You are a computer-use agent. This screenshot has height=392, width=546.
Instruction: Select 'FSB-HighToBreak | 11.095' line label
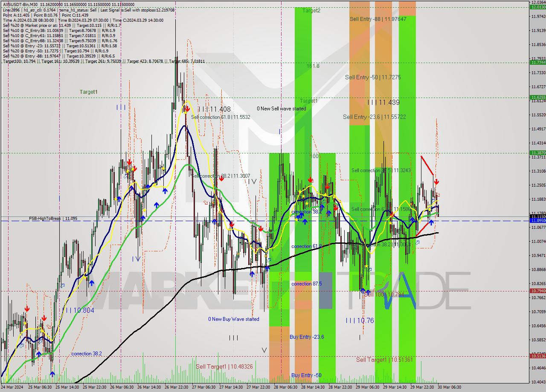coord(53,219)
